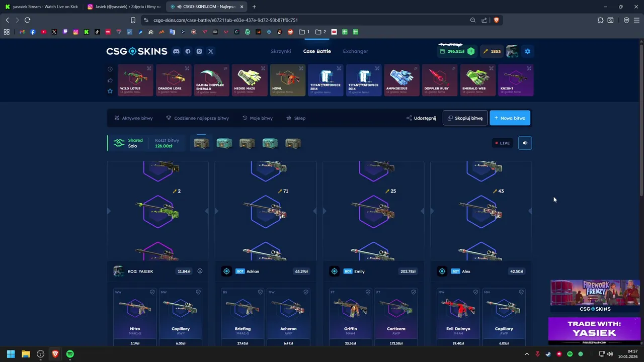Reload the page
This screenshot has width=644, height=362.
[x=27, y=20]
